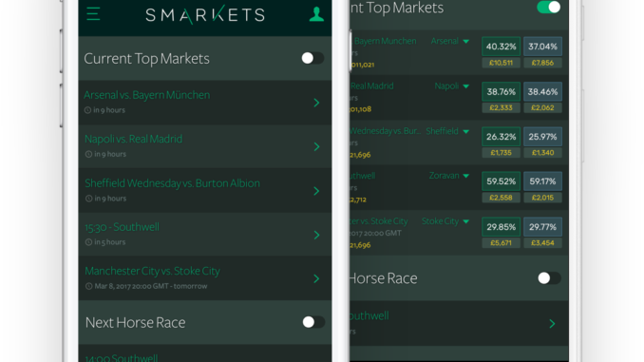Toggle Current Top Markets switch on left phone
Image resolution: width=644 pixels, height=362 pixels.
pyautogui.click(x=313, y=58)
